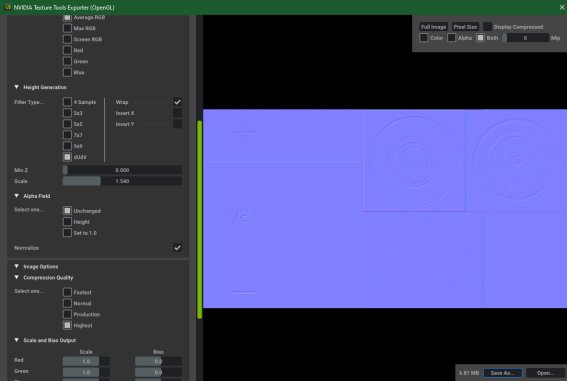
Task: Choose the 9x9 filter type
Action: 67,146
